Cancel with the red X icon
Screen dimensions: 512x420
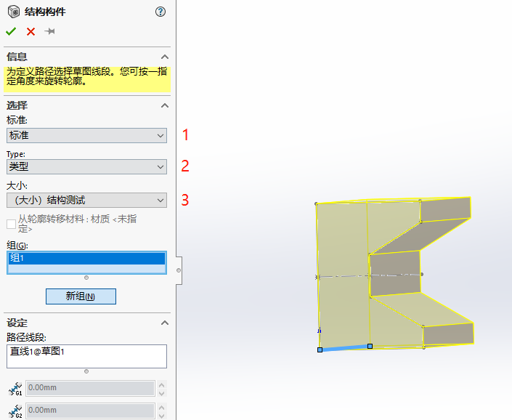point(31,31)
